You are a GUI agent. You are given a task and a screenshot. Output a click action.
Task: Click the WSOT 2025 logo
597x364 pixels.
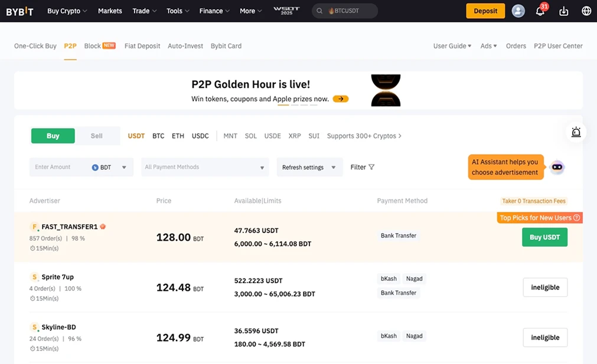tap(286, 11)
